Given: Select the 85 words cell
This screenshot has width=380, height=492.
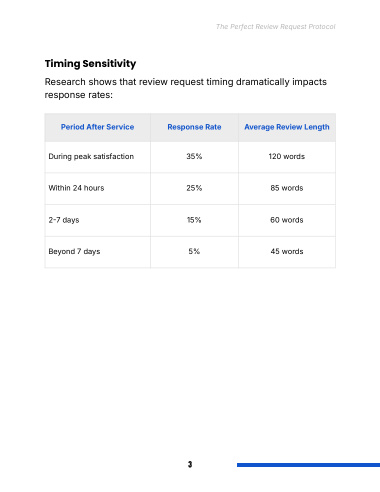Looking at the screenshot, I should pyautogui.click(x=287, y=188).
